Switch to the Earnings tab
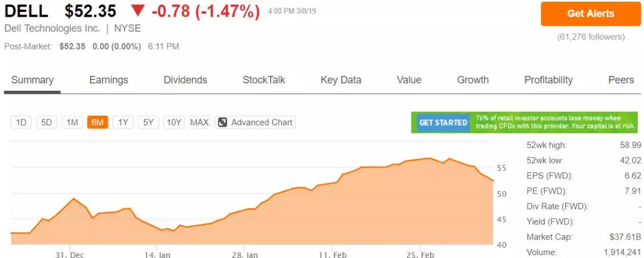 [109, 80]
